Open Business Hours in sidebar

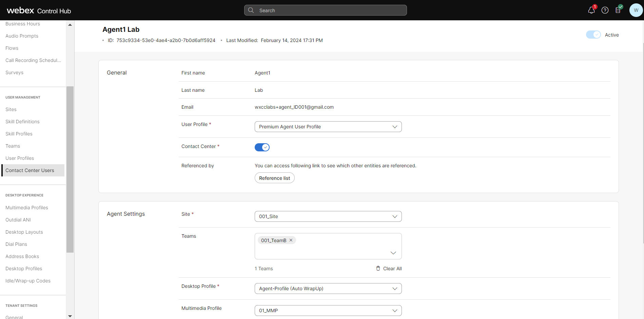(x=23, y=24)
